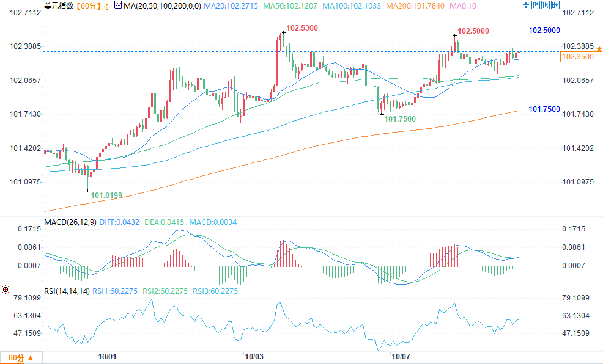603x364 pixels.
Task: Click the MA20:102.2715 value
Action: [231, 5]
